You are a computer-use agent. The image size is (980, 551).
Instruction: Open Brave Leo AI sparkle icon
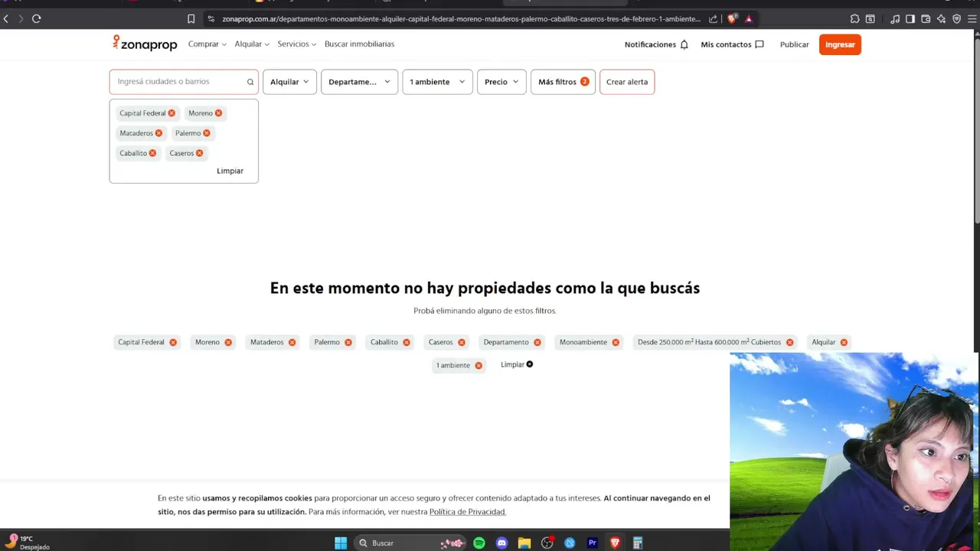(x=941, y=18)
